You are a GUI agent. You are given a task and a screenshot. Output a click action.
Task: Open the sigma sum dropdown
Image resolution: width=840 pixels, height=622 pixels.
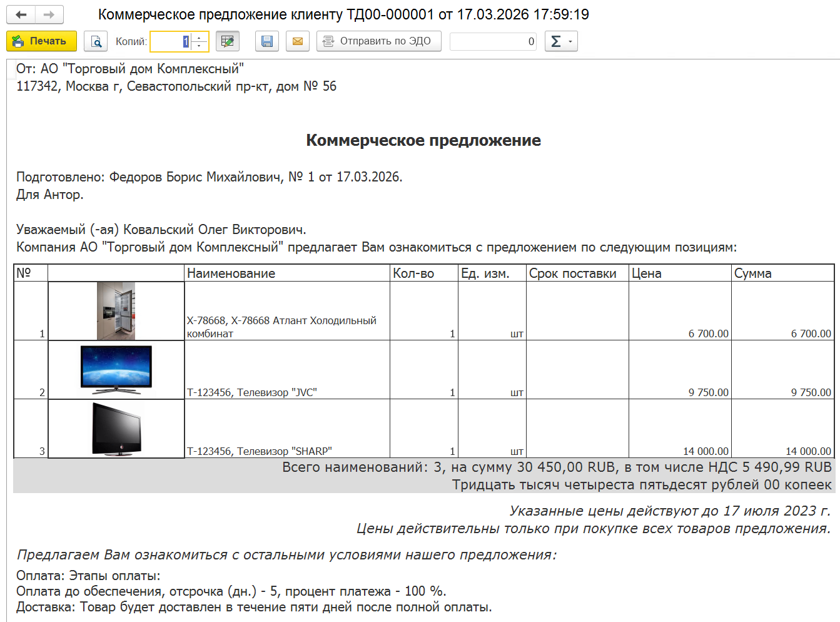pos(561,41)
